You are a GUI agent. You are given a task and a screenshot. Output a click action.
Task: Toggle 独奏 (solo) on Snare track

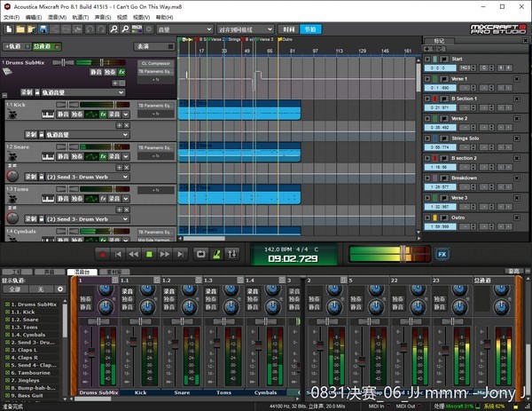(78, 156)
